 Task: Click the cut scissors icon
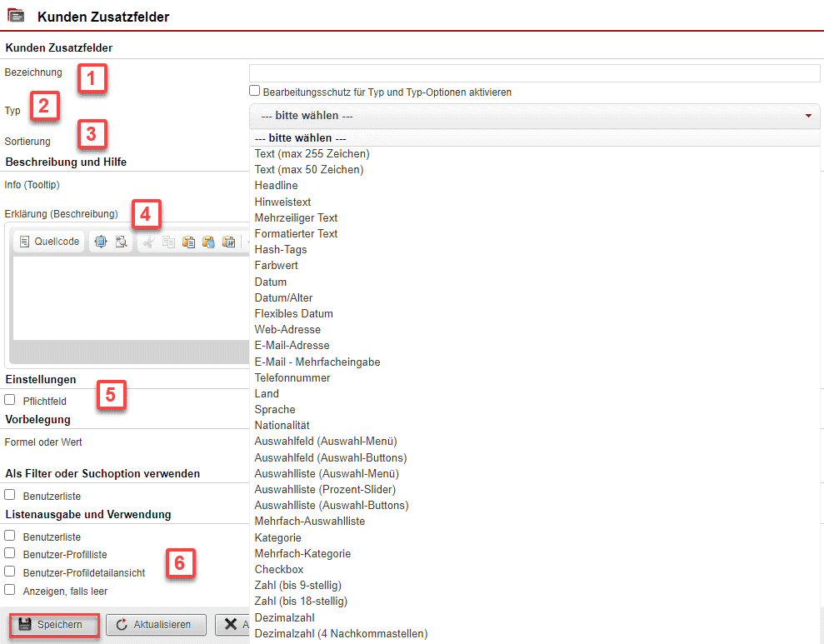click(x=148, y=242)
